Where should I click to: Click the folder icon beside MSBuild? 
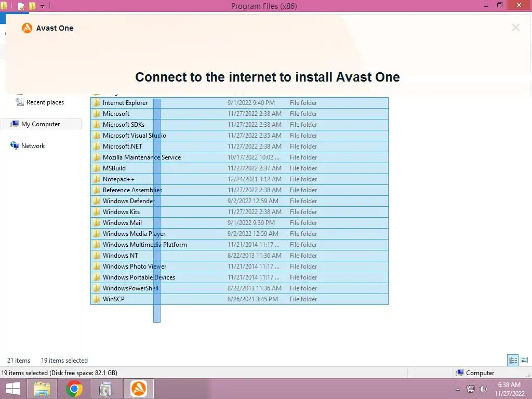[97, 168]
